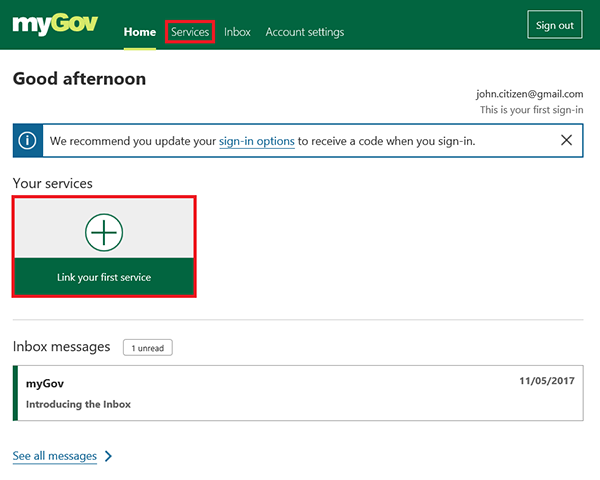Click the john.citizen@gmail.com email text
Image resolution: width=600 pixels, height=480 pixels.
click(x=530, y=94)
